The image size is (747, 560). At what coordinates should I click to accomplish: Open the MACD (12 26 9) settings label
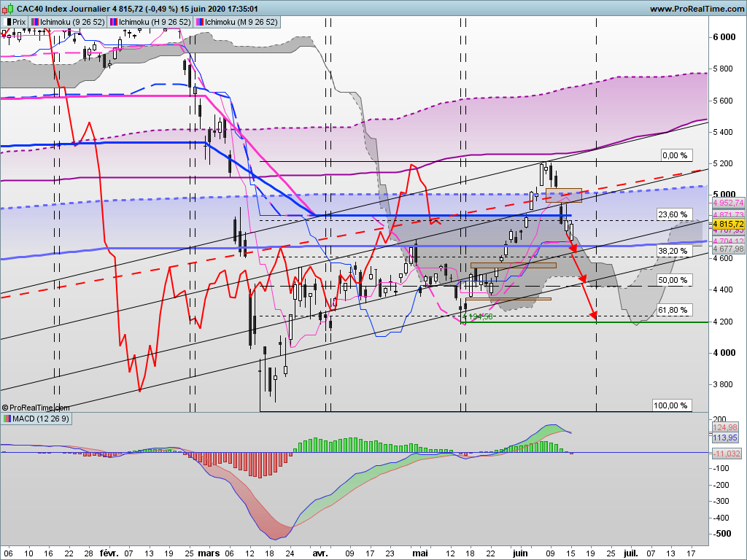click(x=40, y=419)
